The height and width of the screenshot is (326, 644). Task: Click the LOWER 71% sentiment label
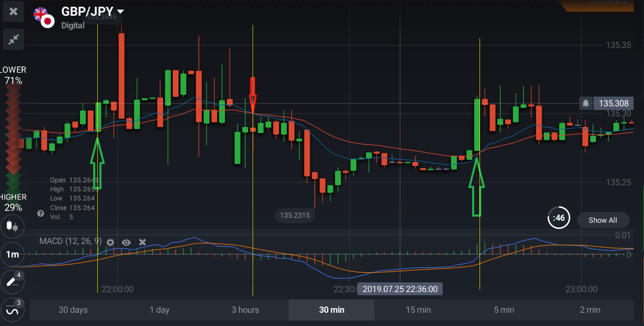(13, 75)
